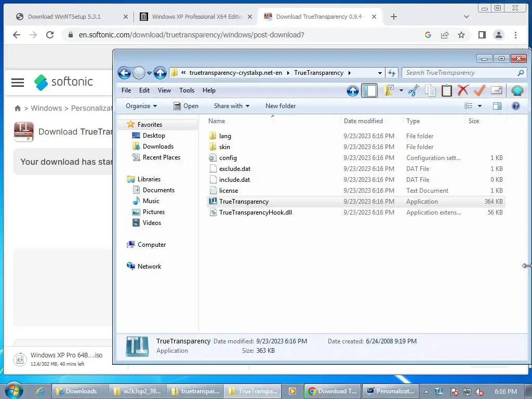Image resolution: width=532 pixels, height=399 pixels.
Task: Select the config file
Action: pos(228,158)
